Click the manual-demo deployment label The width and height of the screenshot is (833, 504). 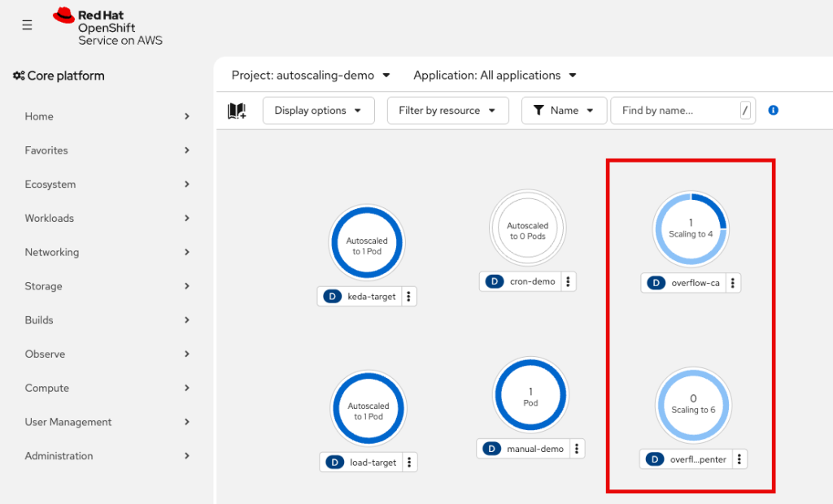[535, 449]
